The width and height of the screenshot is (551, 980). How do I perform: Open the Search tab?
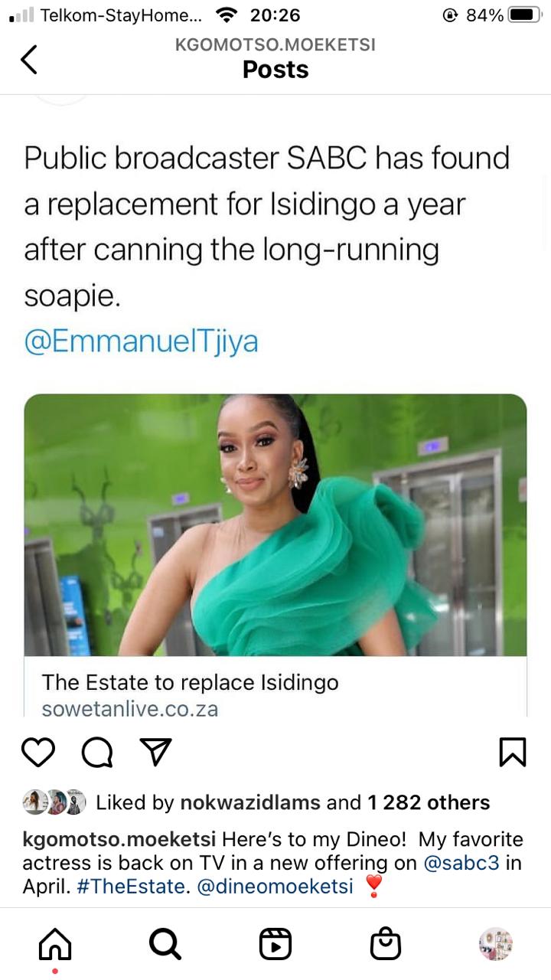tap(165, 944)
